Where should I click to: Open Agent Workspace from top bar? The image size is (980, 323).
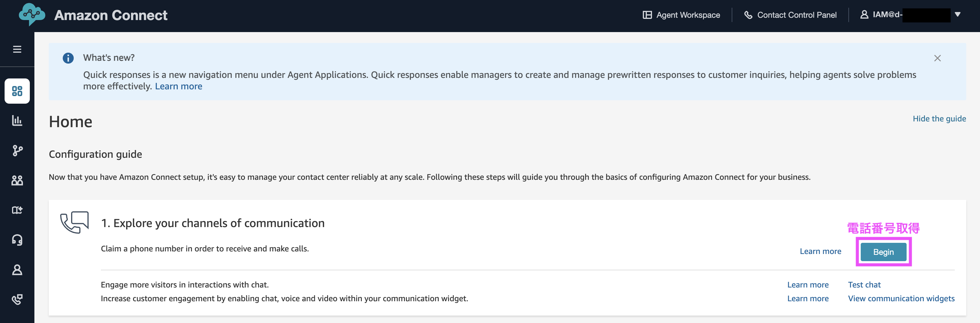[681, 15]
